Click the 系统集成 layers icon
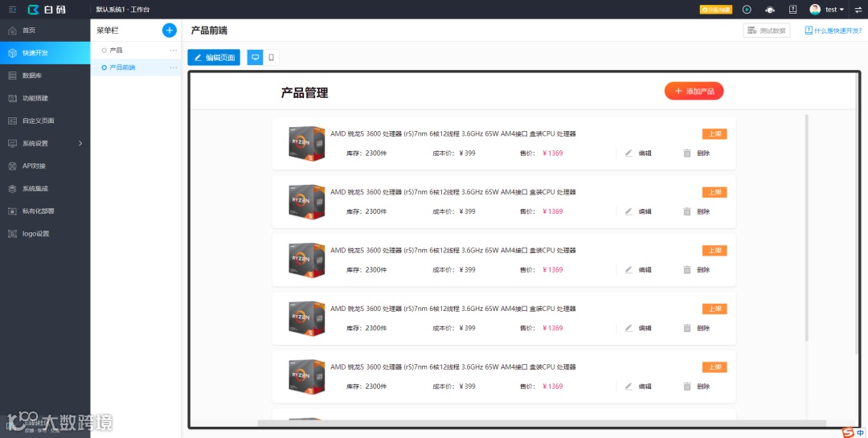Viewport: 868px width, 438px height. pos(12,189)
